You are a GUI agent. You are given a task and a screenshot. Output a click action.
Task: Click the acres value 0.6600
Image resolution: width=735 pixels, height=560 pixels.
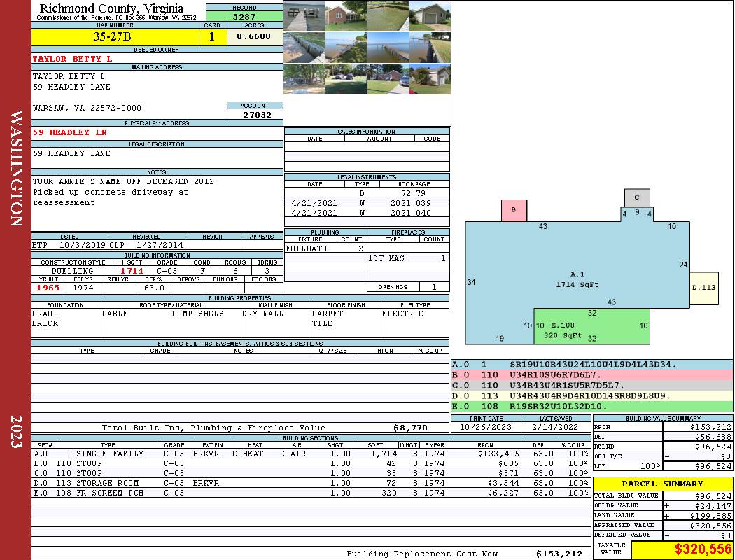click(x=254, y=37)
